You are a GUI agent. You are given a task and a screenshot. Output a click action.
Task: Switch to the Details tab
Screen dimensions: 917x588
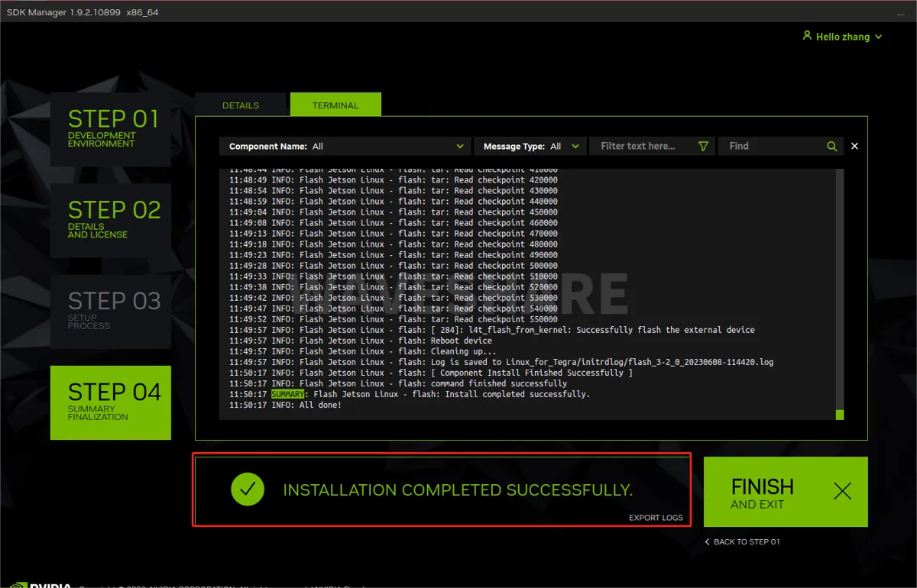tap(241, 105)
